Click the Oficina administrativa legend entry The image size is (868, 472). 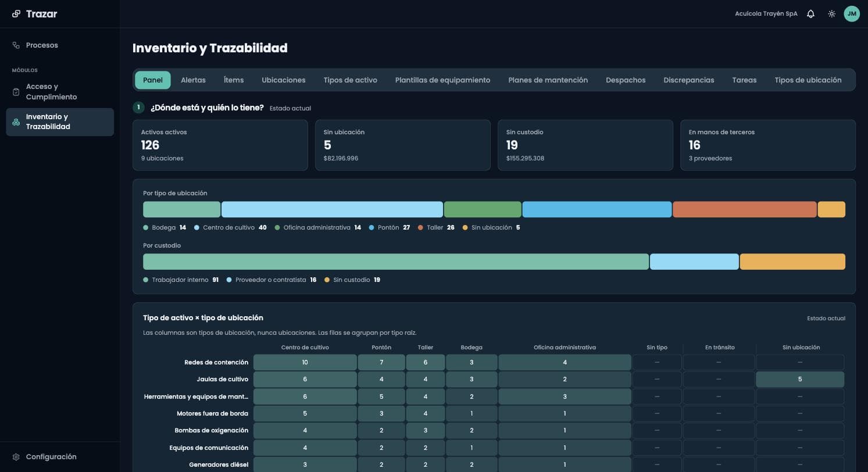(x=318, y=228)
